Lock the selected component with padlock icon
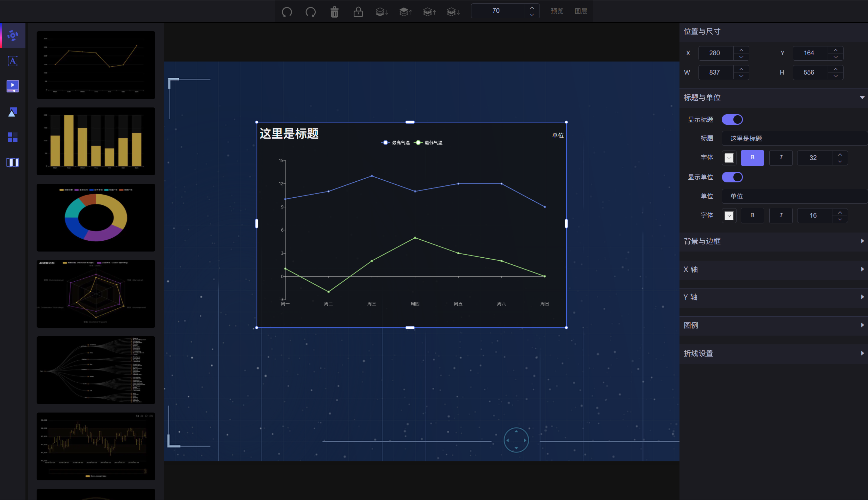The width and height of the screenshot is (868, 500). (358, 12)
